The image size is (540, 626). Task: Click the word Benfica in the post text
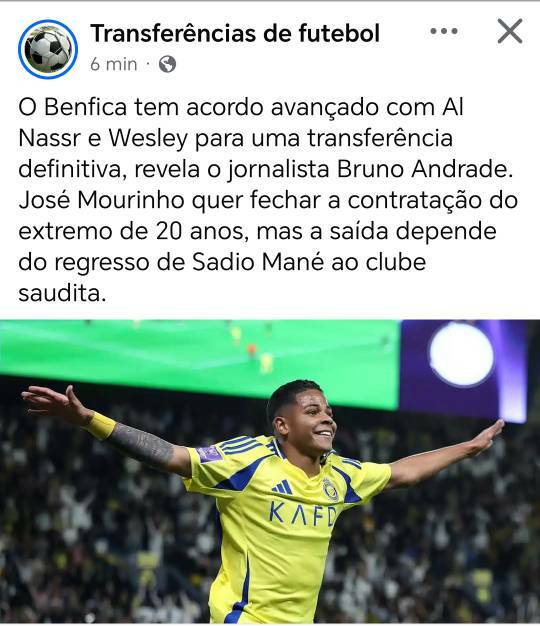[x=85, y=107]
